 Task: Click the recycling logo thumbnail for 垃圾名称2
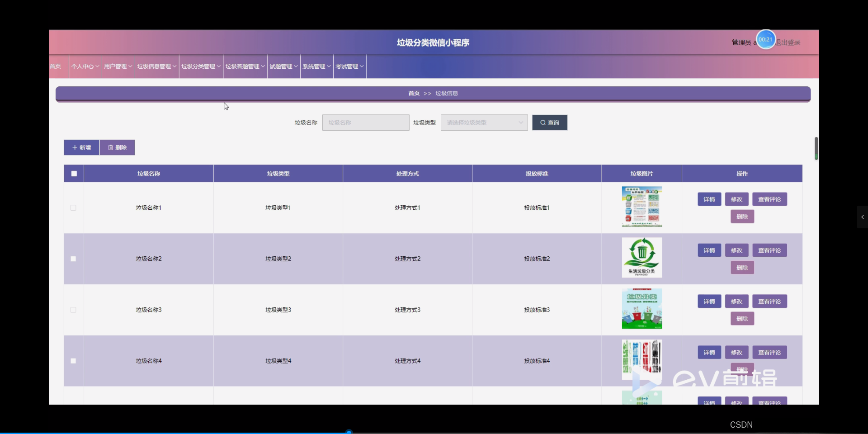(x=642, y=258)
